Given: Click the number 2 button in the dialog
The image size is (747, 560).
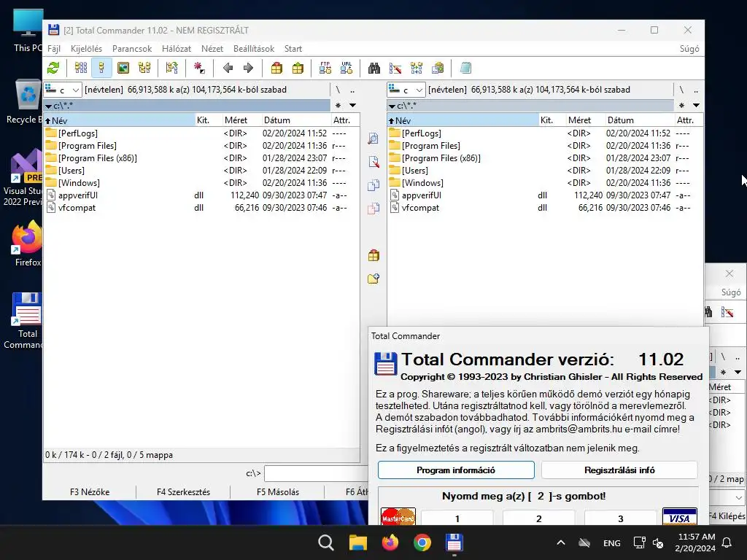Looking at the screenshot, I should [539, 518].
